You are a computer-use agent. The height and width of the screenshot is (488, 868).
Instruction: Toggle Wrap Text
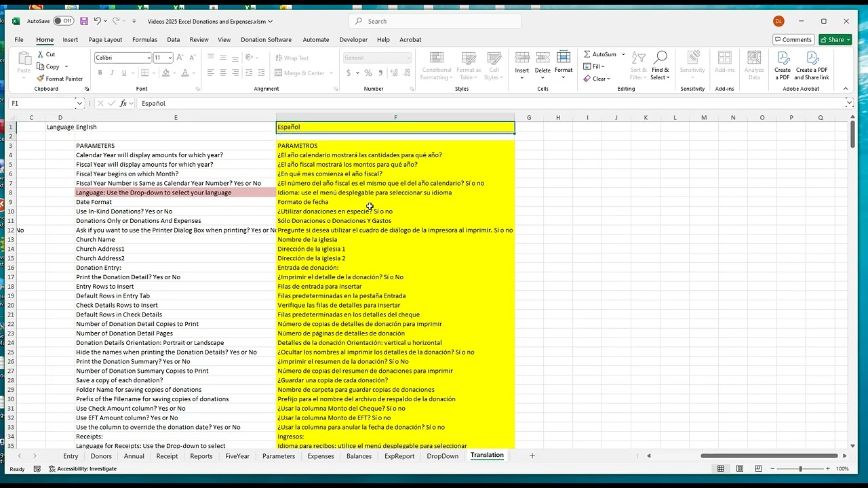pyautogui.click(x=292, y=58)
